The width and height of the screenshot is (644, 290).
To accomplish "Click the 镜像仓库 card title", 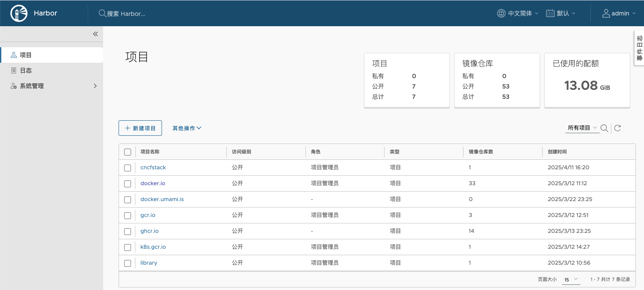I will click(478, 64).
